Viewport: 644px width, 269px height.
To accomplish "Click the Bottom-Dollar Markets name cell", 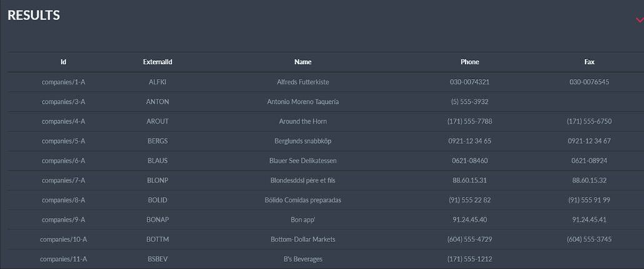I will (x=303, y=239).
